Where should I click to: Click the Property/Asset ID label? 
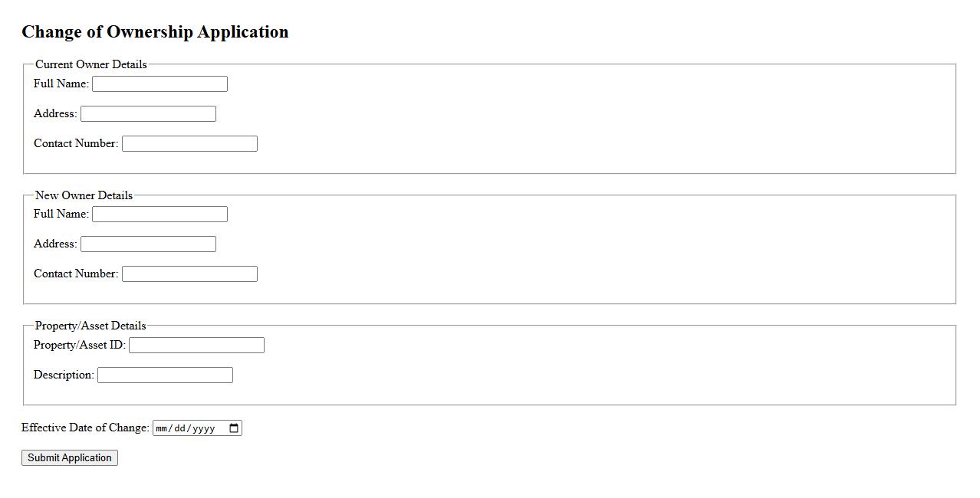tap(80, 345)
